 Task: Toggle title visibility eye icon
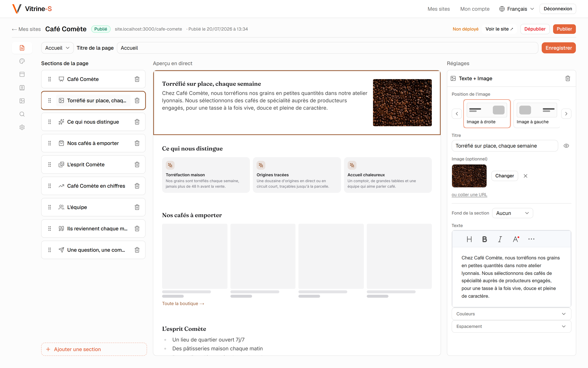(566, 146)
